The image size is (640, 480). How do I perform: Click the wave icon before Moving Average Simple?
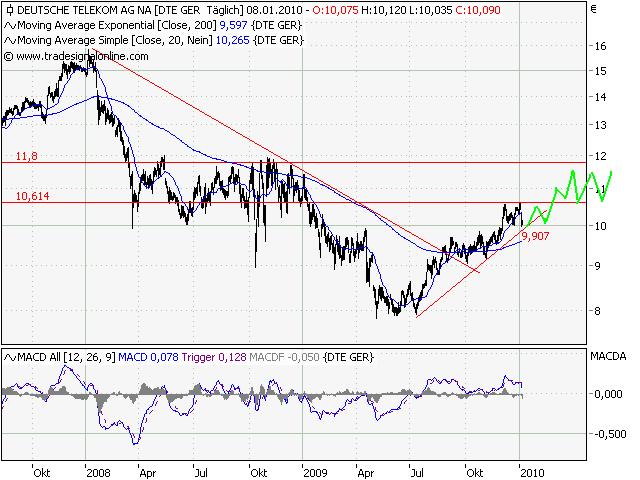10,41
